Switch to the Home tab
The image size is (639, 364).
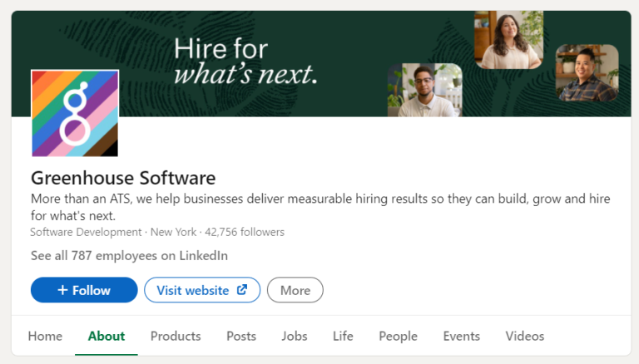point(45,336)
